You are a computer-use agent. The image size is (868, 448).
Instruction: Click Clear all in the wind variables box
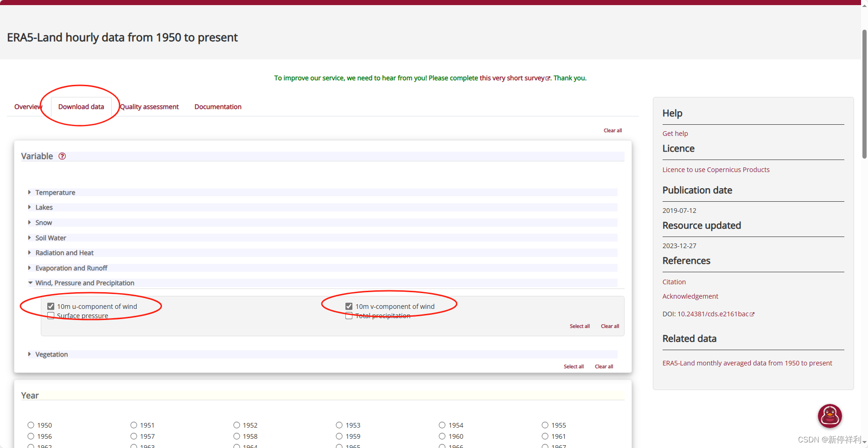(610, 326)
